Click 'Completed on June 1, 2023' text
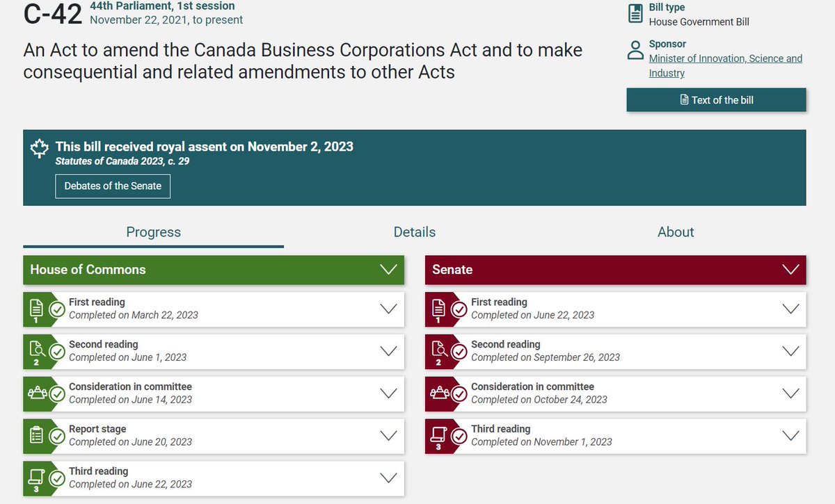This screenshot has height=504, width=835. pos(128,357)
